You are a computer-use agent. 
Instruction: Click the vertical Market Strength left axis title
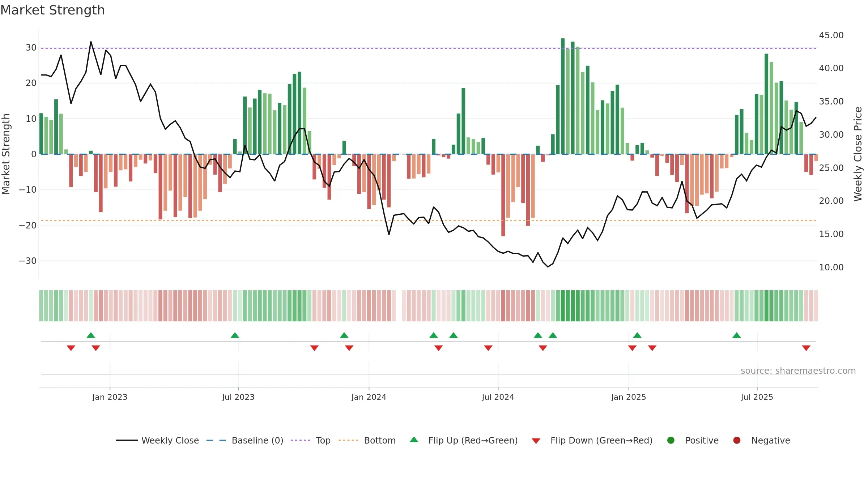6,154
